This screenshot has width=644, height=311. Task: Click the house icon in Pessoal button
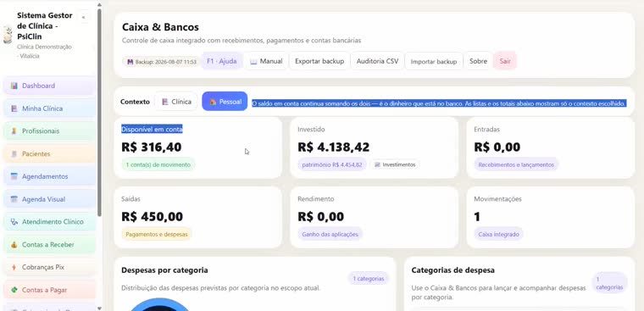213,102
